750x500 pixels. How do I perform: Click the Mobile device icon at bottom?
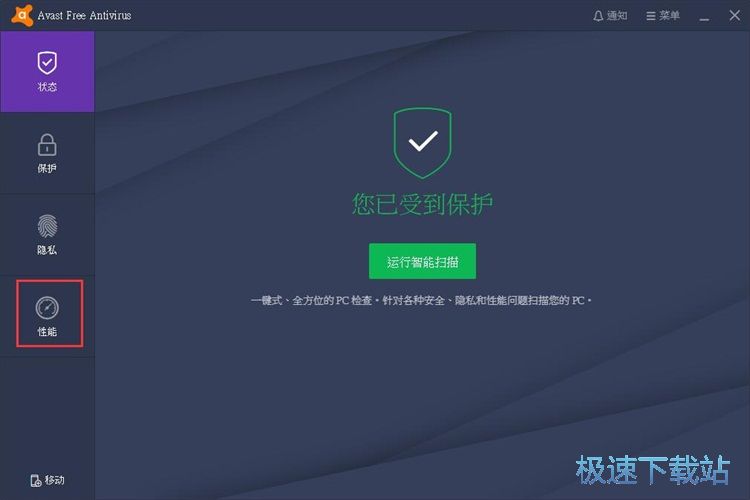[36, 480]
